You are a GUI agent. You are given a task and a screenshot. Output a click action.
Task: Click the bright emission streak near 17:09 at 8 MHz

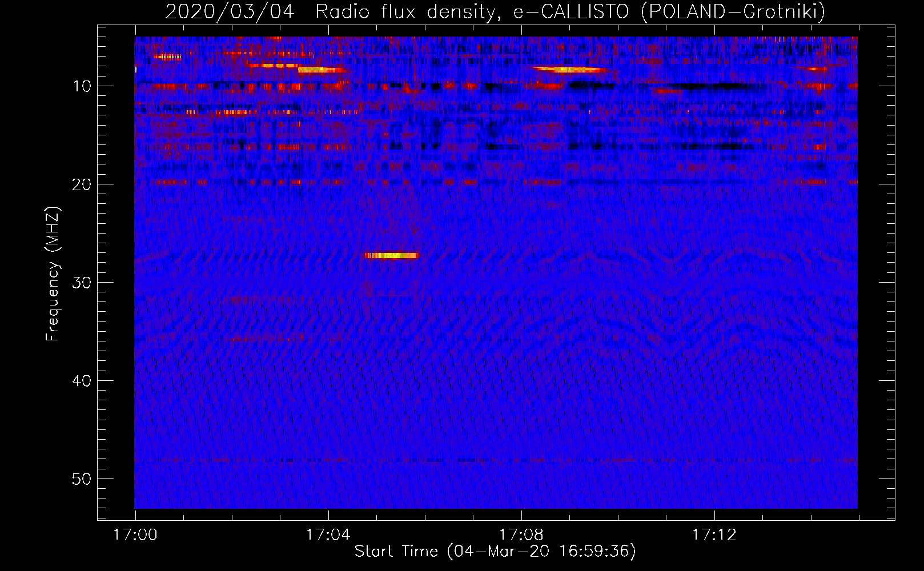tap(569, 70)
